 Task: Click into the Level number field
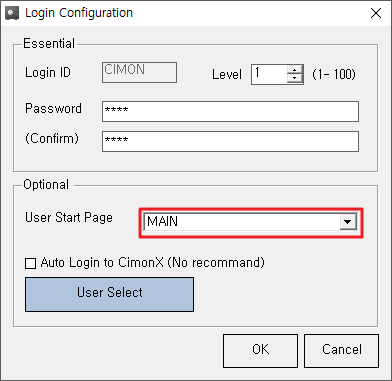pyautogui.click(x=270, y=74)
